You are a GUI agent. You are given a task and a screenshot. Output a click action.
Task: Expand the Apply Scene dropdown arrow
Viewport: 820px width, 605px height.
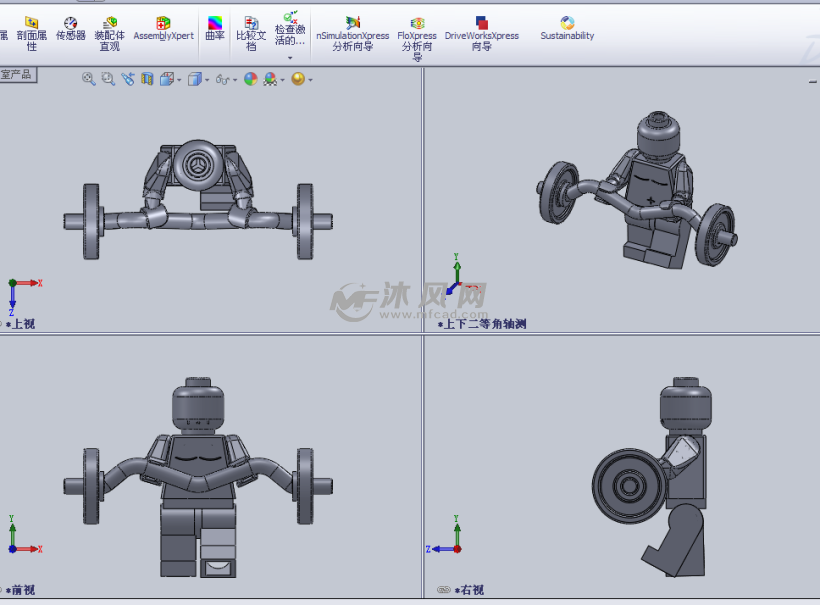tap(283, 80)
